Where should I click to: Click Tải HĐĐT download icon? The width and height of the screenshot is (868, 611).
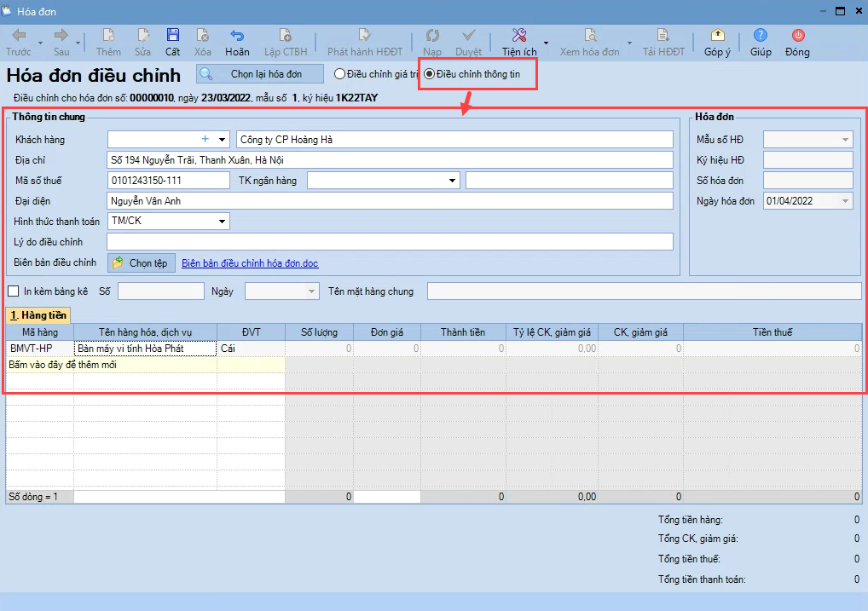[x=663, y=43]
